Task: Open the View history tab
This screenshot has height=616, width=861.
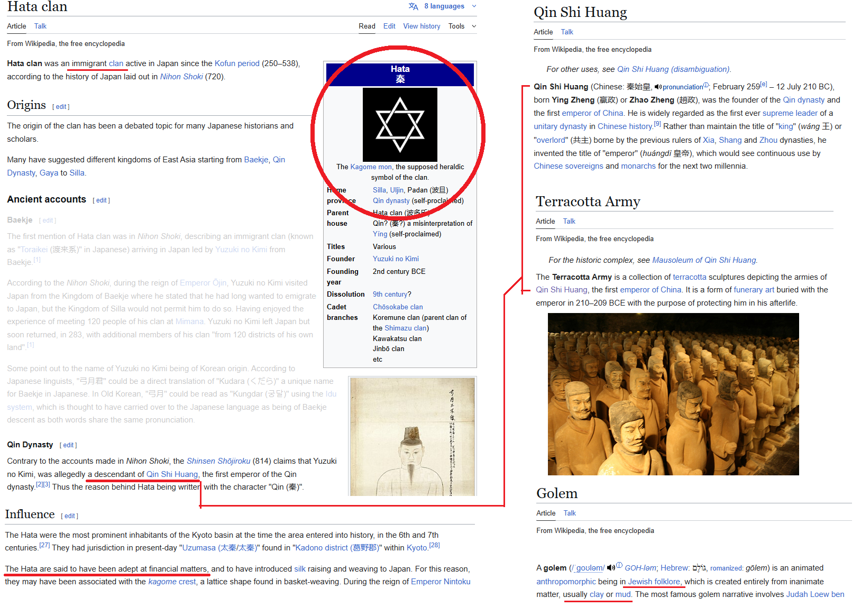Action: (422, 26)
